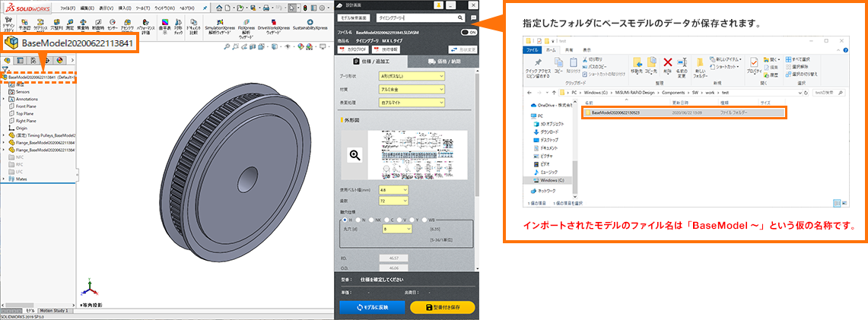Click the design panel vertical scrollbar
Image resolution: width=868 pixels, height=320 pixels.
(x=478, y=133)
